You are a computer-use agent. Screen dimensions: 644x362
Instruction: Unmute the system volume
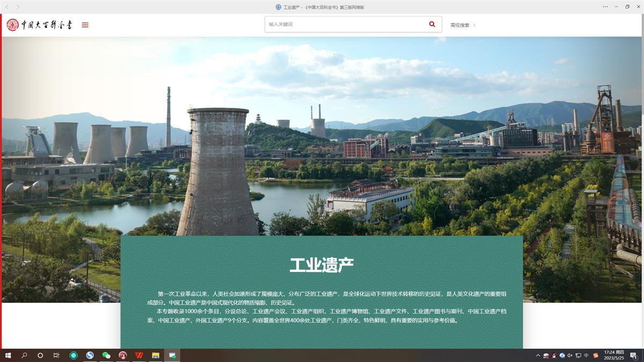(569, 355)
